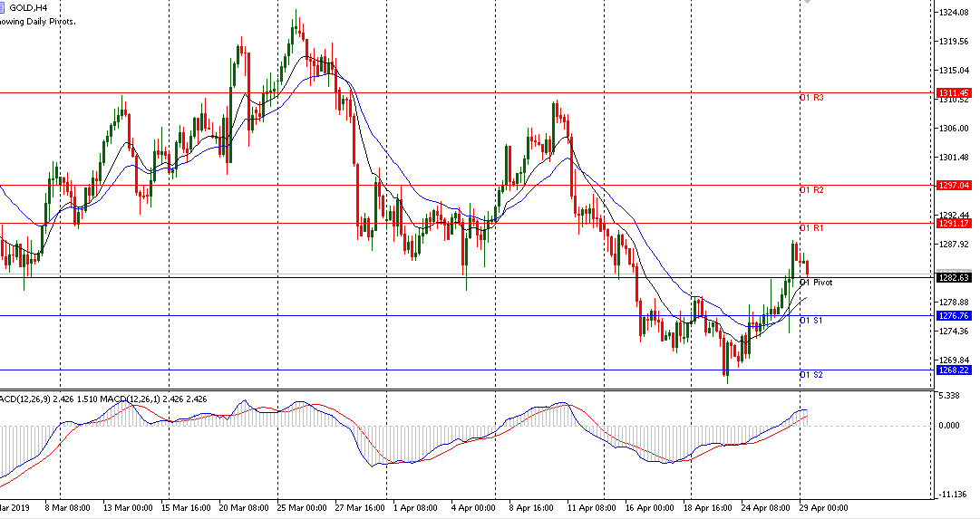The image size is (980, 519).
Task: Click the -11.136 value on MACD scale
Action: [x=956, y=495]
